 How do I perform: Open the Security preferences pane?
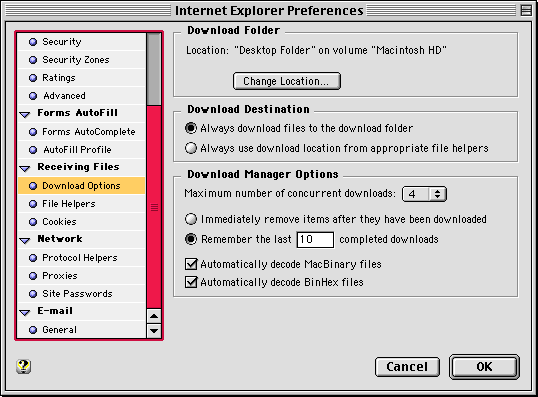pyautogui.click(x=82, y=42)
